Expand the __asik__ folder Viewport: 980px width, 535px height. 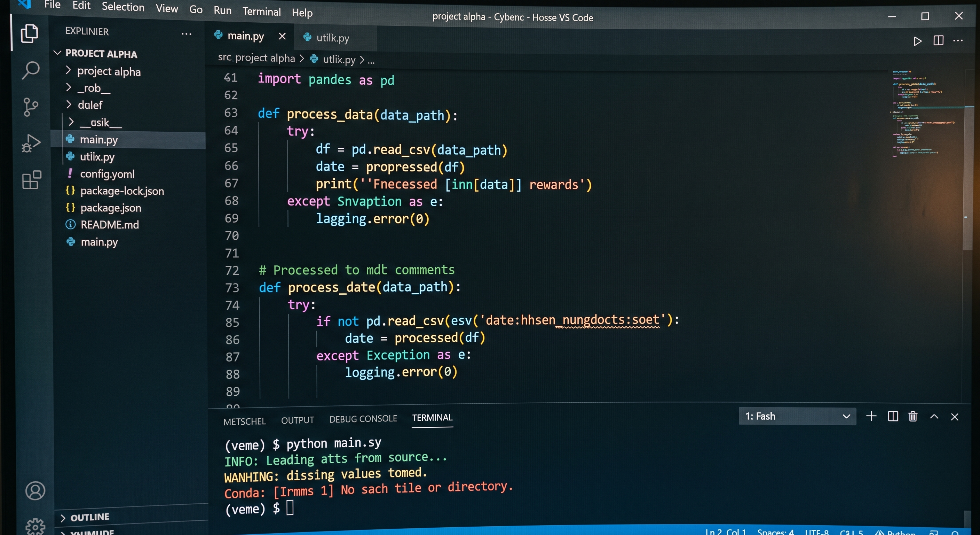pyautogui.click(x=101, y=123)
